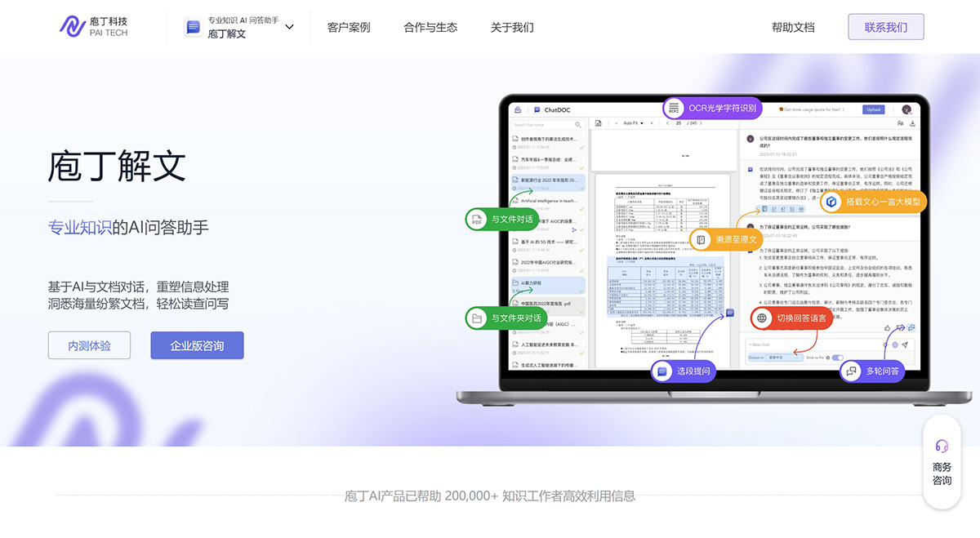Click the OCR光学字符识别 feature icon
Image resolution: width=980 pixels, height=538 pixels.
click(x=675, y=108)
